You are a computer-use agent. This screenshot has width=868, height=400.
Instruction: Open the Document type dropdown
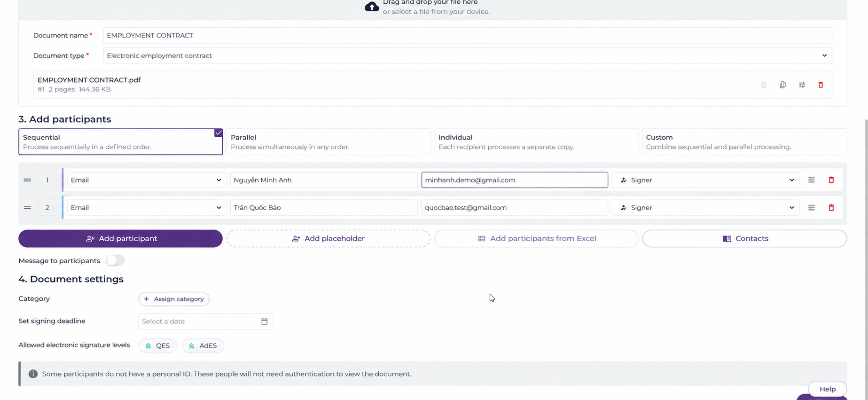click(467, 55)
